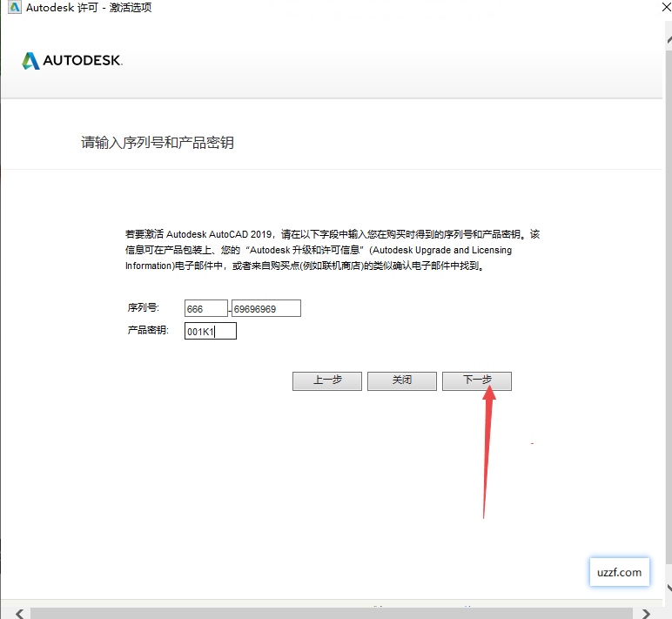This screenshot has width=672, height=619.
Task: Click the Autodesk logo in the header
Action: pyautogui.click(x=72, y=61)
